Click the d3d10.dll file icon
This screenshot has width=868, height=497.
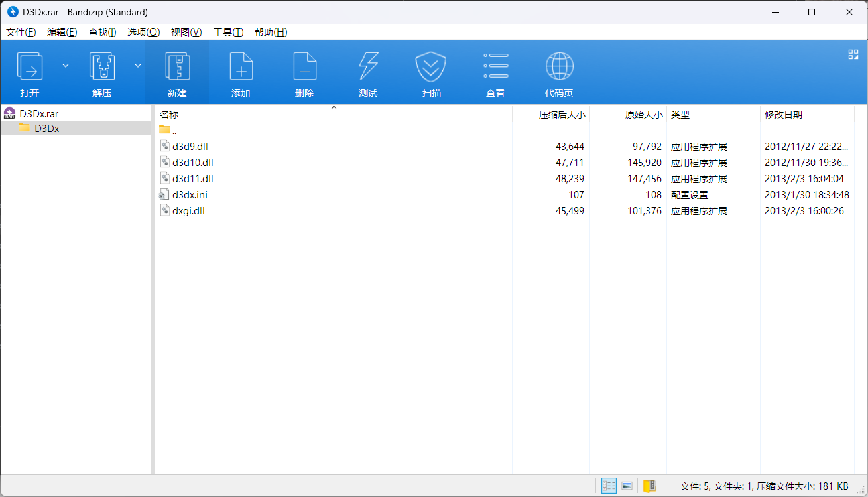(x=165, y=162)
